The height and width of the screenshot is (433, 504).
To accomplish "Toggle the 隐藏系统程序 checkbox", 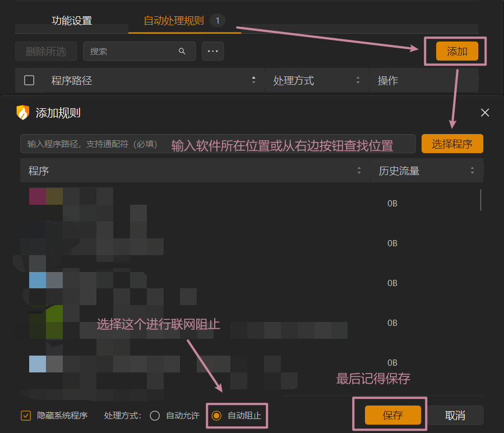I will point(25,416).
